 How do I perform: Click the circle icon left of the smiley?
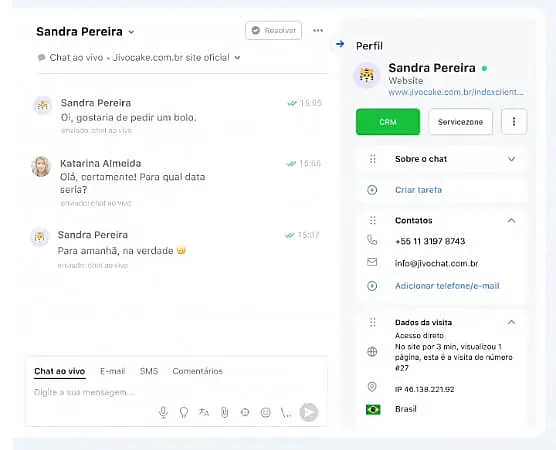pos(245,412)
